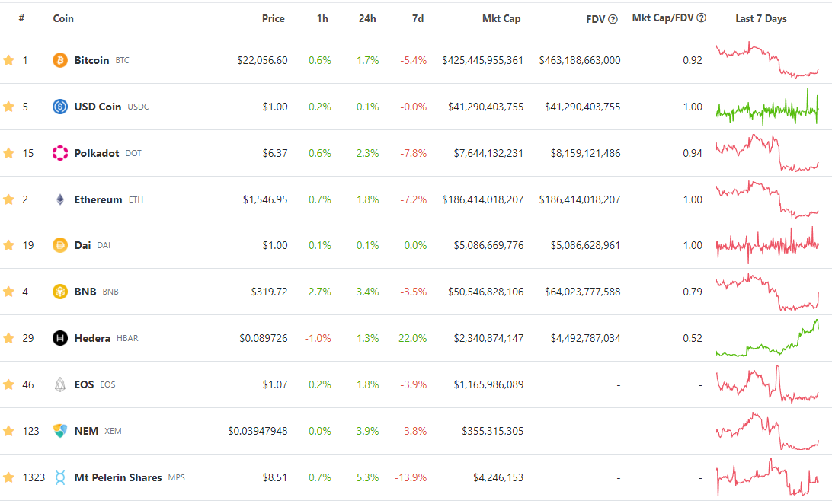Unstar EOS in the watchlist

[8, 384]
